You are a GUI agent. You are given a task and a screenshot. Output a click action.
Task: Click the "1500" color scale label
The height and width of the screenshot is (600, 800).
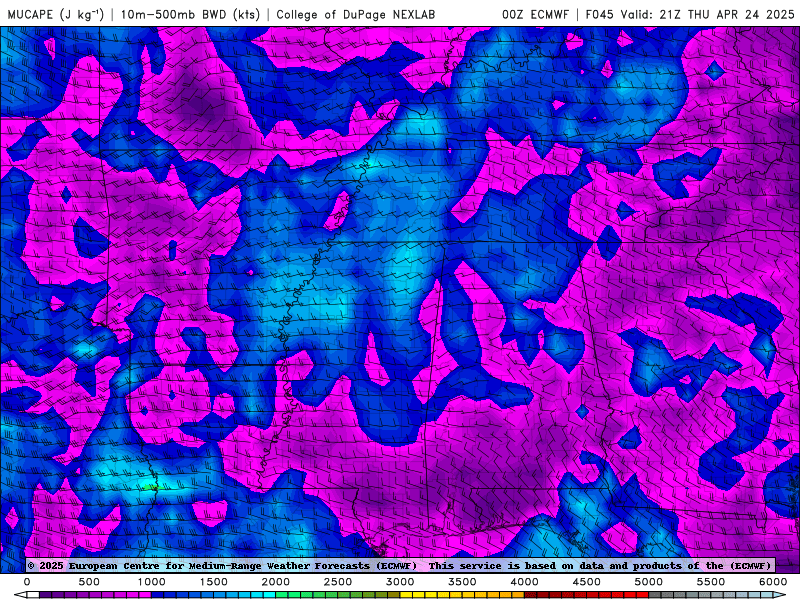[213, 582]
